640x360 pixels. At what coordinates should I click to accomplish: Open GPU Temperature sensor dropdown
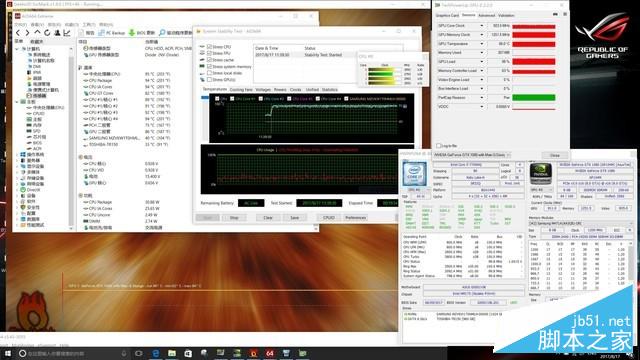click(482, 44)
